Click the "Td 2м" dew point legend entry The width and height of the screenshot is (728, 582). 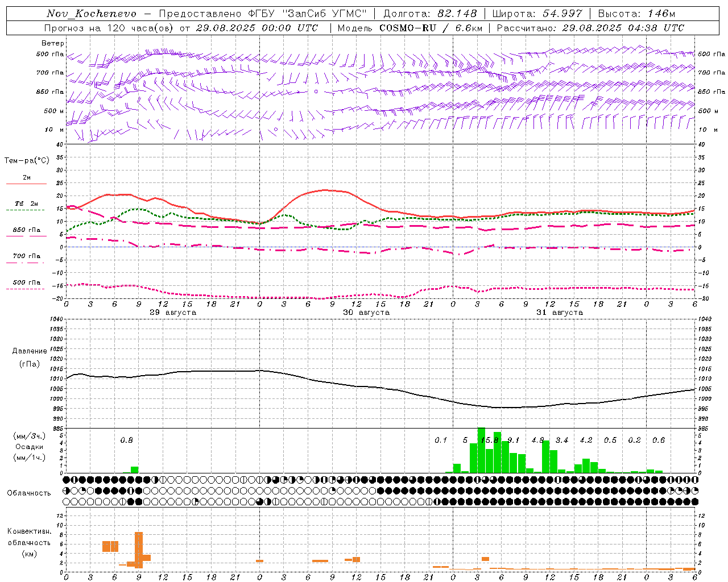27,203
